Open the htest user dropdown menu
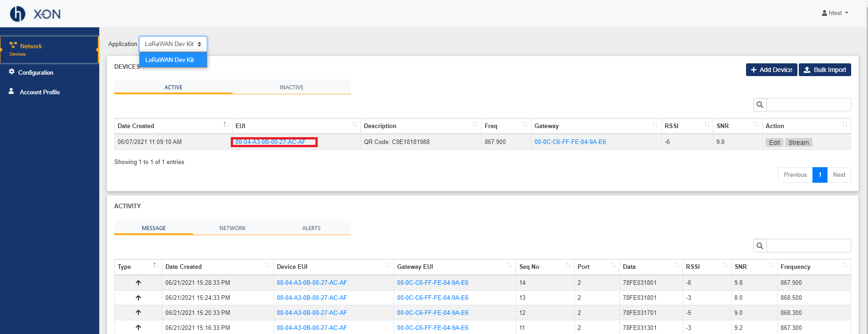Screen dimensions: 868x334 coord(835,13)
